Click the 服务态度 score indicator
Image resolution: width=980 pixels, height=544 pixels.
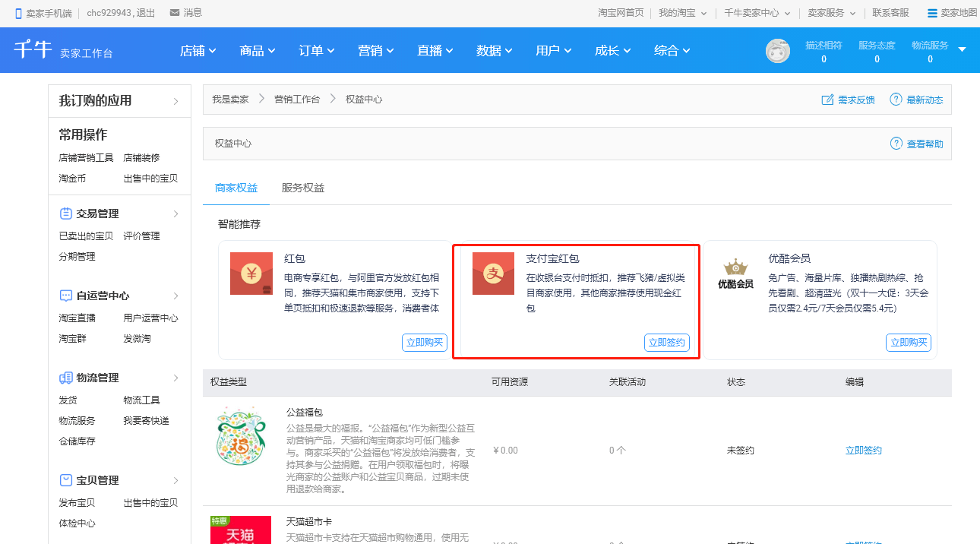[877, 52]
